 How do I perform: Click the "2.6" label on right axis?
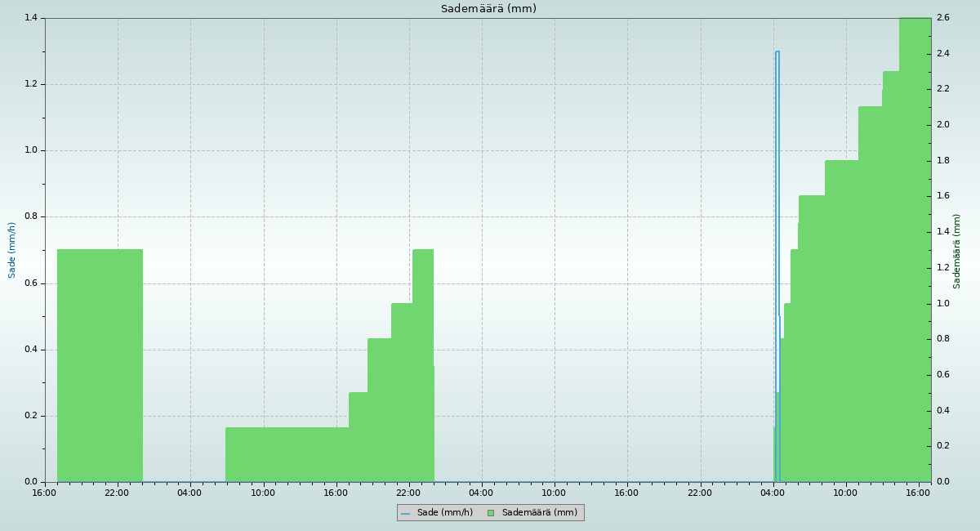pyautogui.click(x=942, y=18)
